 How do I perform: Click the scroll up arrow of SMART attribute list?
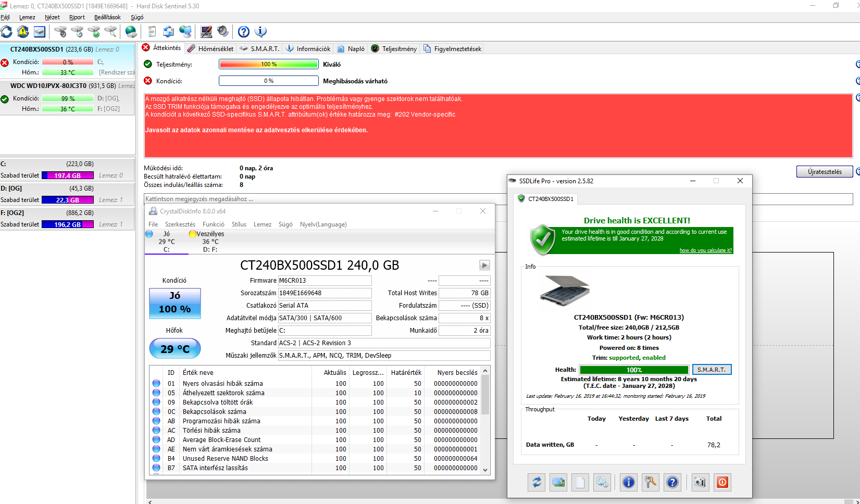[x=485, y=371]
